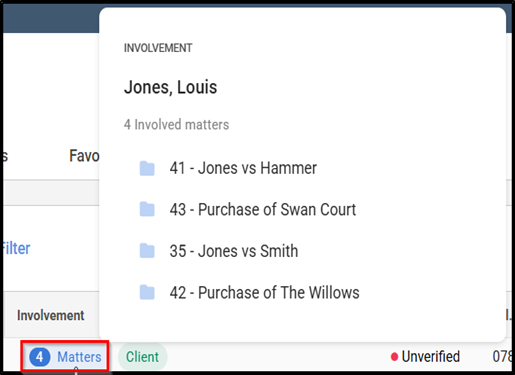The image size is (515, 375).
Task: Click folder icon beside 35 - Jones vs Smith
Action: [x=147, y=251]
